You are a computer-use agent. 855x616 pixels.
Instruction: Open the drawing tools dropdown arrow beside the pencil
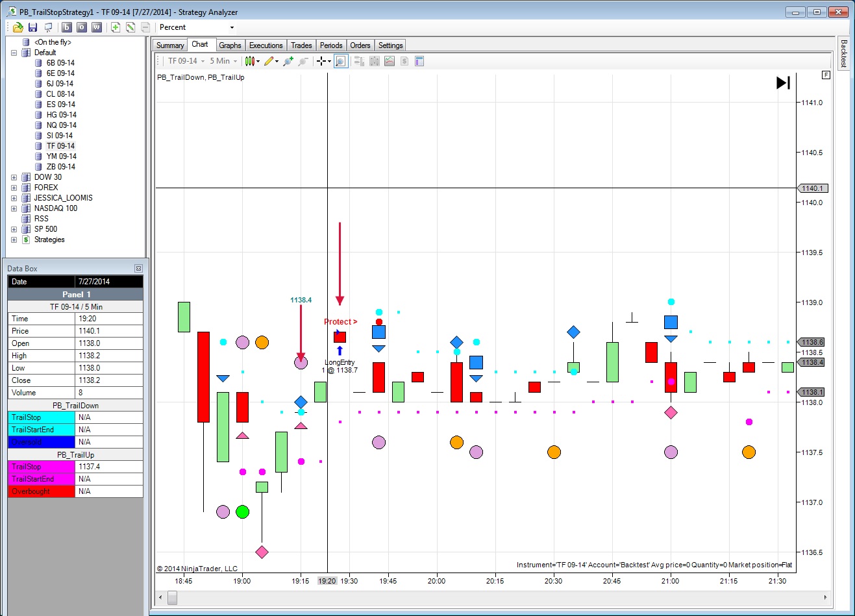[277, 62]
